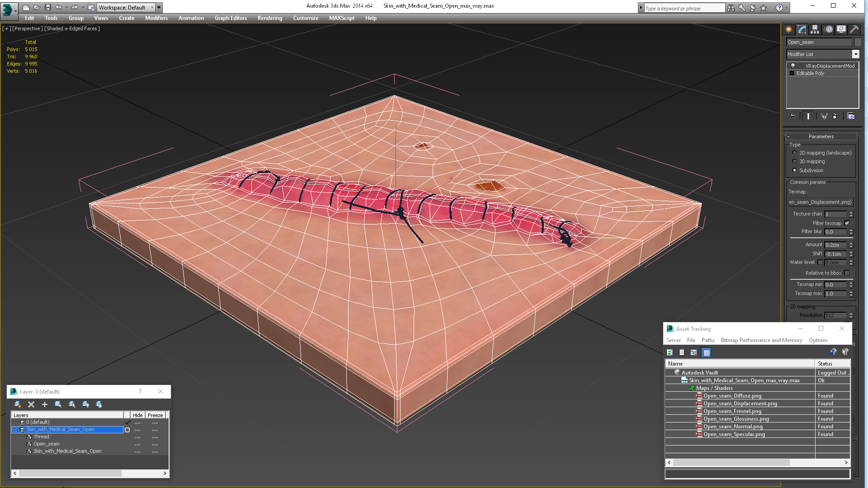Click Hide/Unhide All Layers icon
The height and width of the screenshot is (488, 868).
(85, 404)
